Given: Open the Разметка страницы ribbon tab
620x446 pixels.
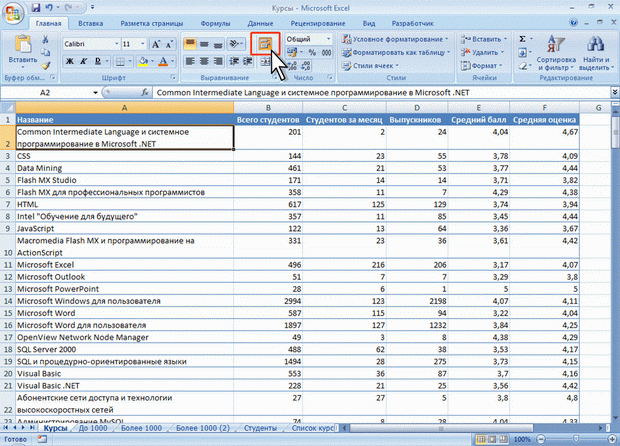Looking at the screenshot, I should pos(151,23).
